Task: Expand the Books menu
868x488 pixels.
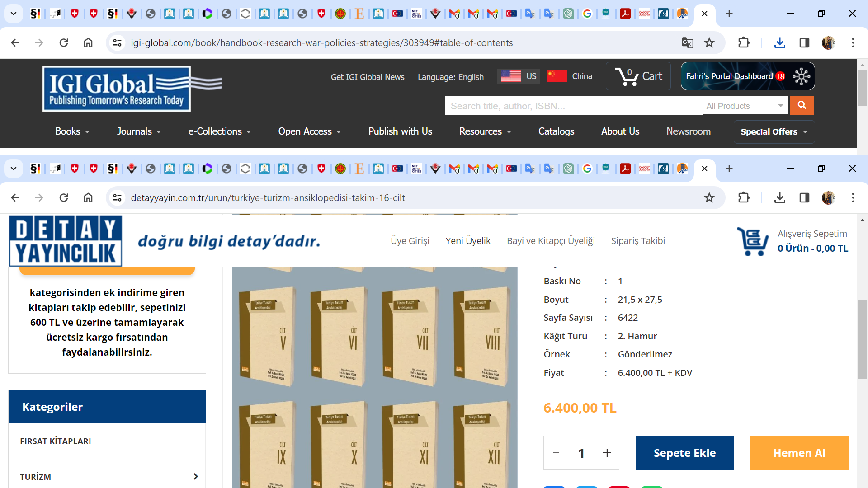Action: coord(72,131)
